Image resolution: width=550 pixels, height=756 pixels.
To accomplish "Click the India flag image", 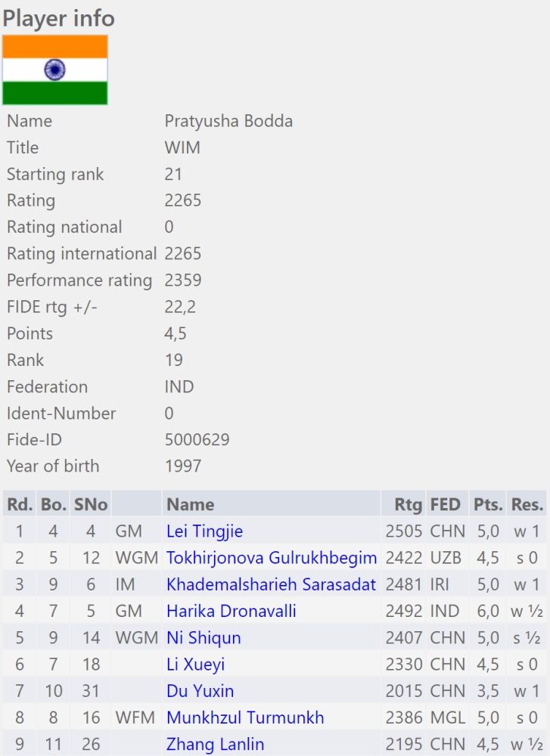I will click(x=54, y=70).
